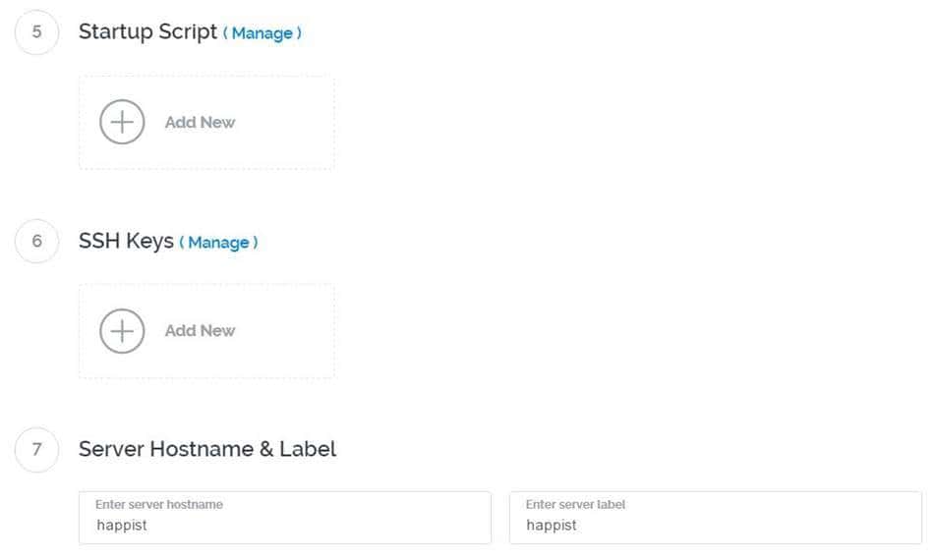Click the step 7 number circle
Image resolution: width=934 pixels, height=560 pixels.
[x=37, y=449]
